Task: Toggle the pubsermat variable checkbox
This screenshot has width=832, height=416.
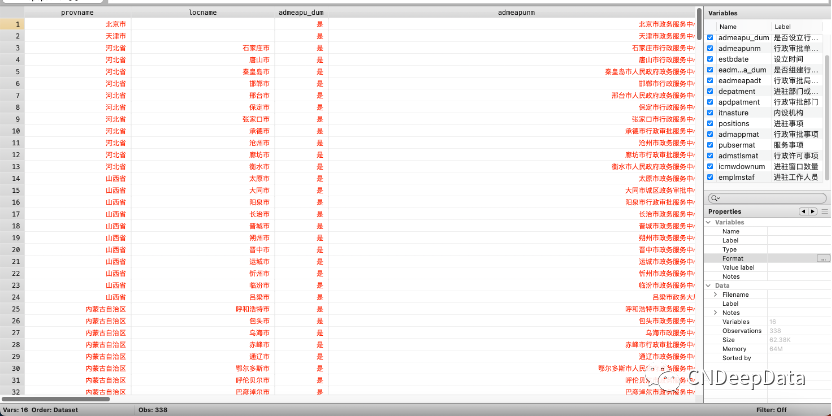Action: [x=710, y=145]
